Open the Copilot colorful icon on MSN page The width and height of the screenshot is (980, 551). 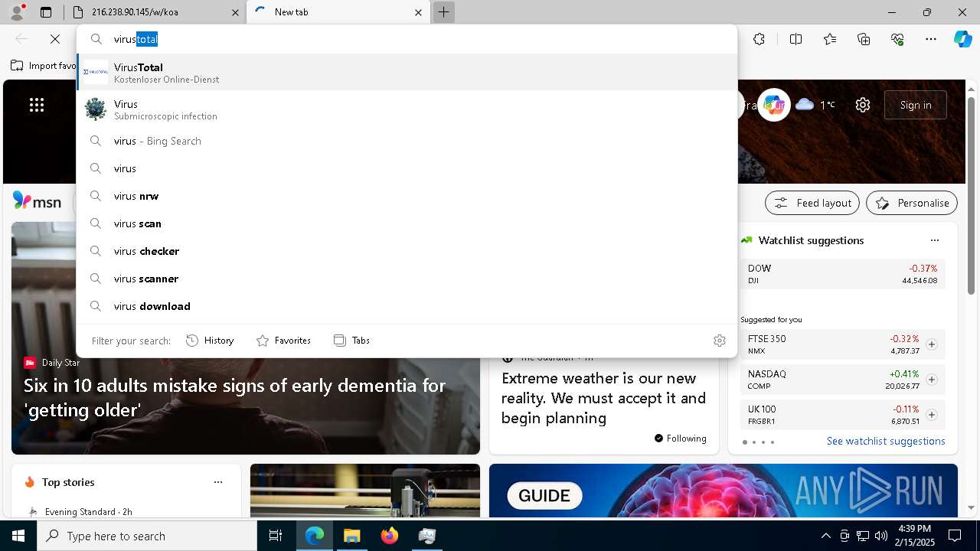(x=774, y=105)
